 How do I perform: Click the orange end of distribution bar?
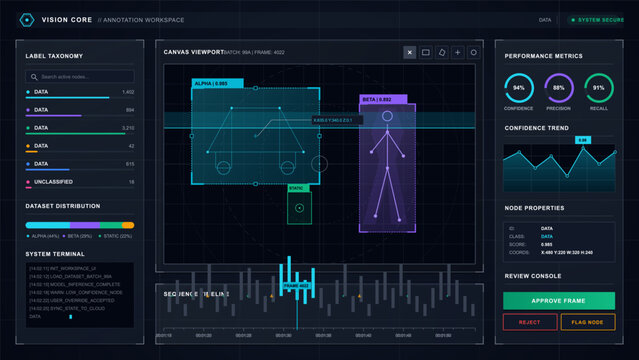click(128, 225)
